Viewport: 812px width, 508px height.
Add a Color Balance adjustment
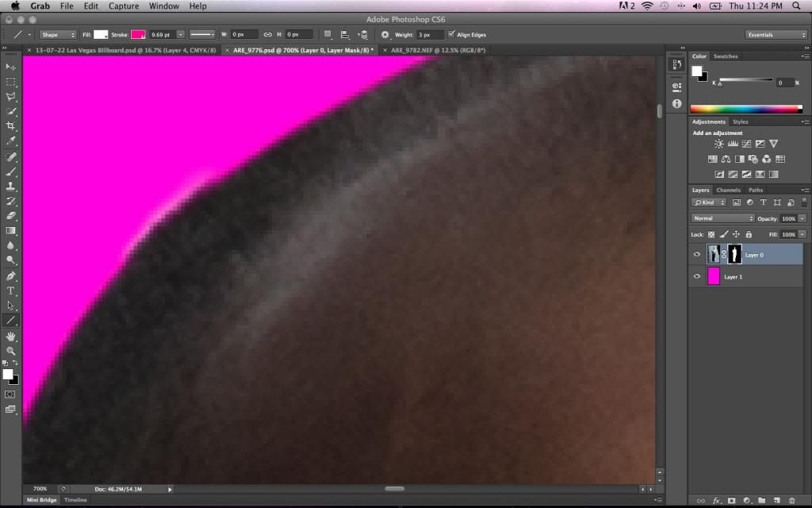tap(726, 159)
